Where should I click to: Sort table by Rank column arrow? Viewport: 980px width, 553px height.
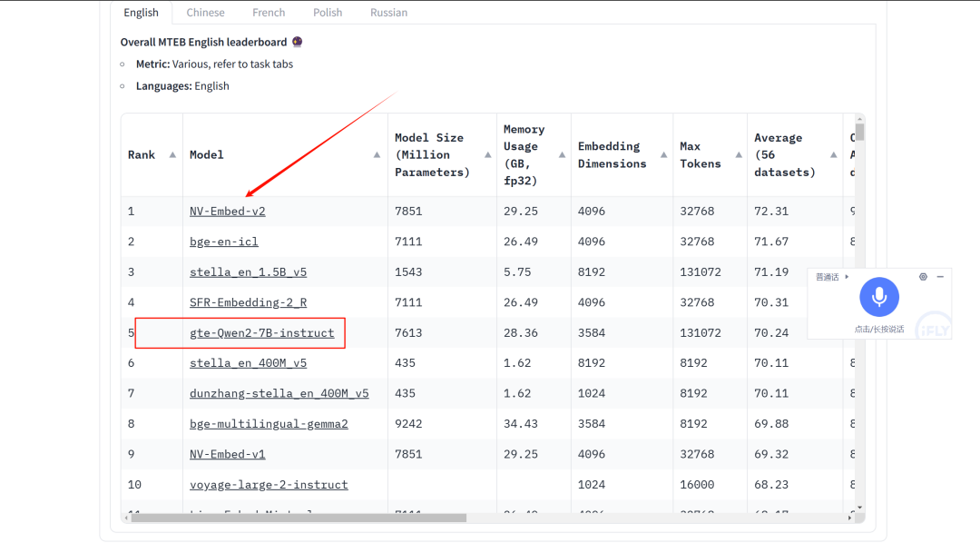(x=172, y=155)
